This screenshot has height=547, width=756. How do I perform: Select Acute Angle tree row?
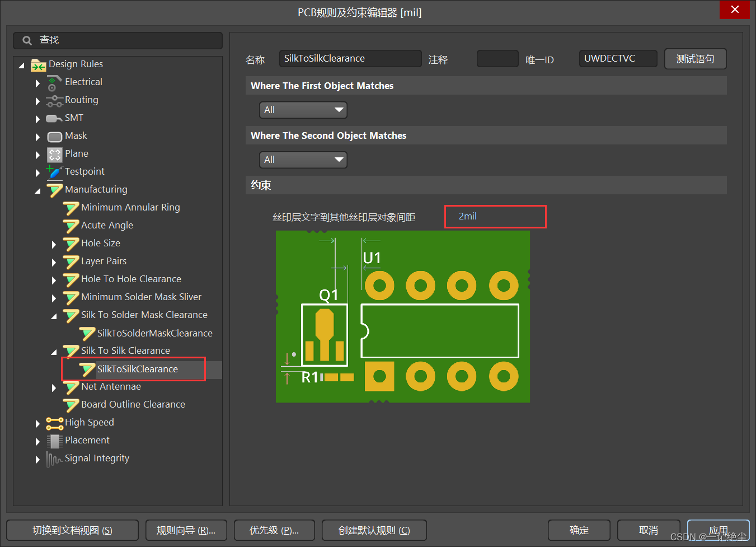coord(107,226)
